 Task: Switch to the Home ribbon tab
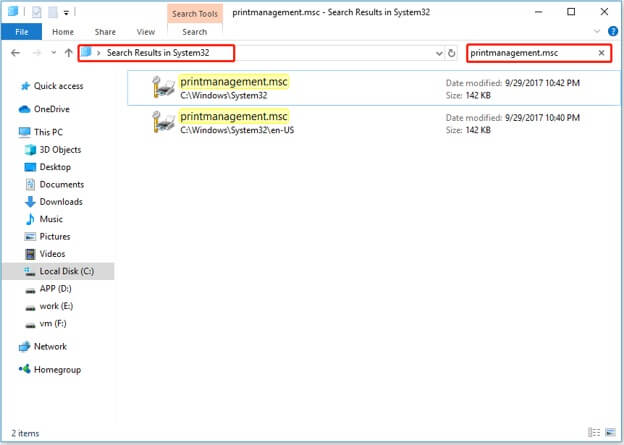pos(63,32)
